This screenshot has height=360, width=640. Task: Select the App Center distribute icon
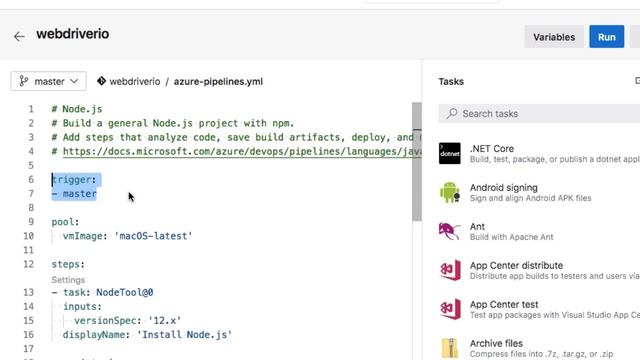450,270
